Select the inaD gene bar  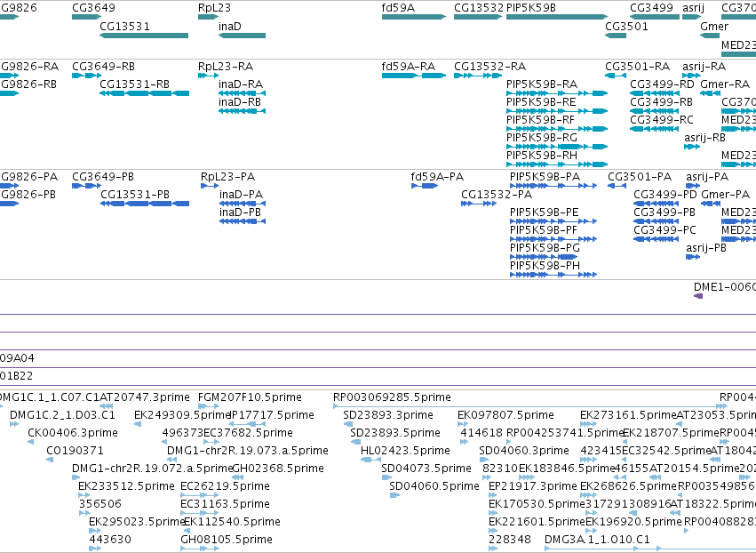click(x=242, y=36)
